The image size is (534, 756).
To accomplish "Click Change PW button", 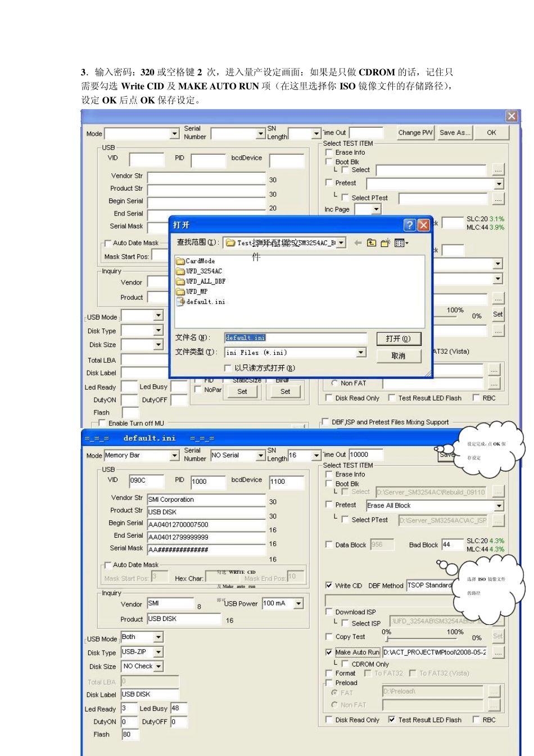I will click(415, 133).
